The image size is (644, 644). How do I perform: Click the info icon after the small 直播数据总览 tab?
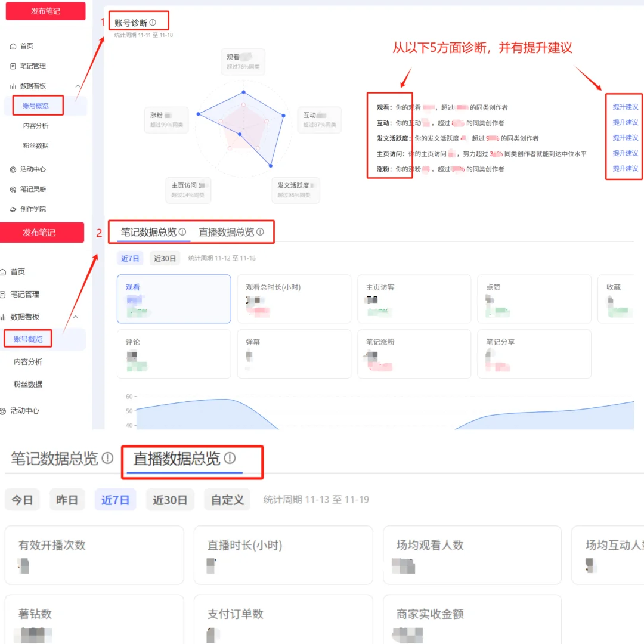point(260,231)
